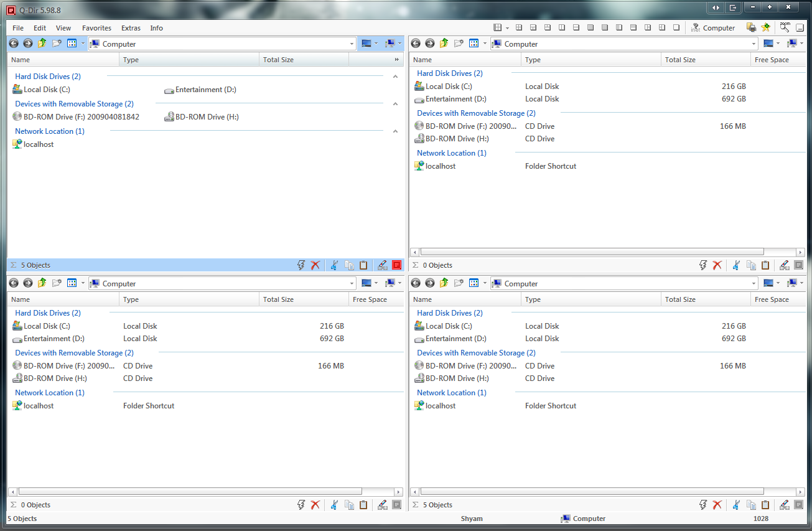This screenshot has height=531, width=812.
Task: Open the Info menu
Action: [156, 28]
